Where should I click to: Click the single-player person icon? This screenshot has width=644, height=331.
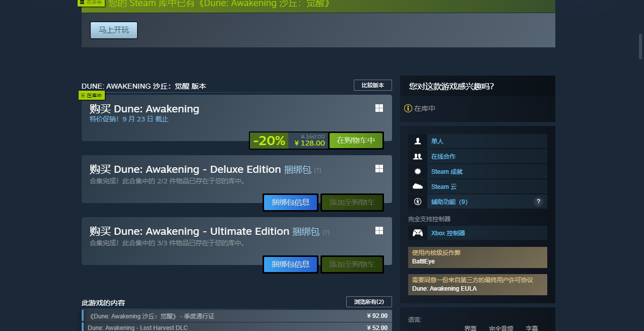coord(417,141)
